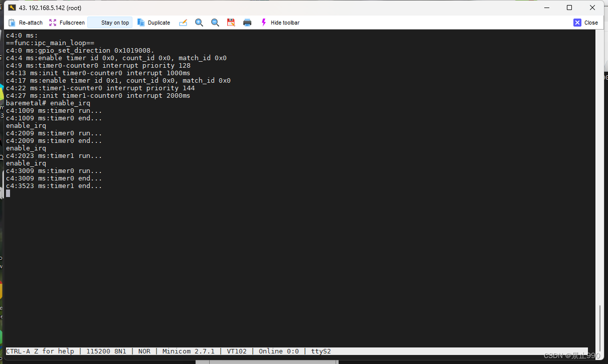Click the blinking terminal cursor block

pyautogui.click(x=8, y=194)
